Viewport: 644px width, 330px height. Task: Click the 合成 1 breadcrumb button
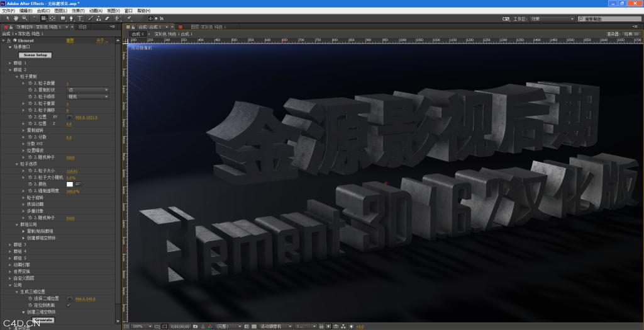[x=138, y=34]
